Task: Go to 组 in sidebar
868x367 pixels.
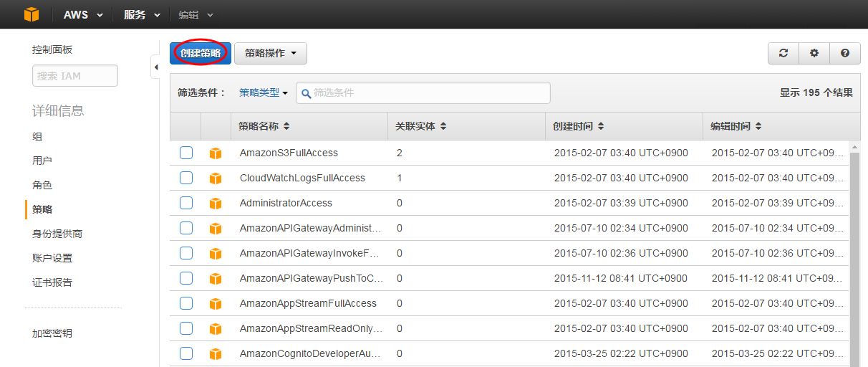Action: 37,136
